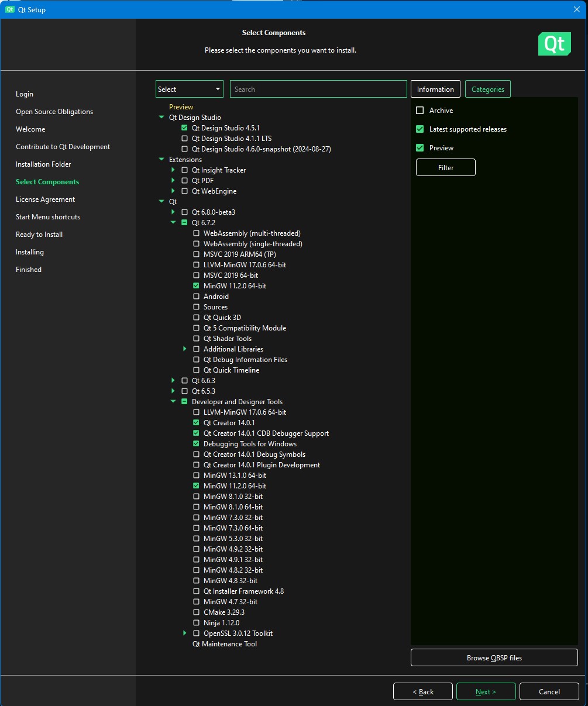Uncheck Qt Design Studio 4.5.1
Image resolution: width=588 pixels, height=706 pixels.
tap(185, 128)
